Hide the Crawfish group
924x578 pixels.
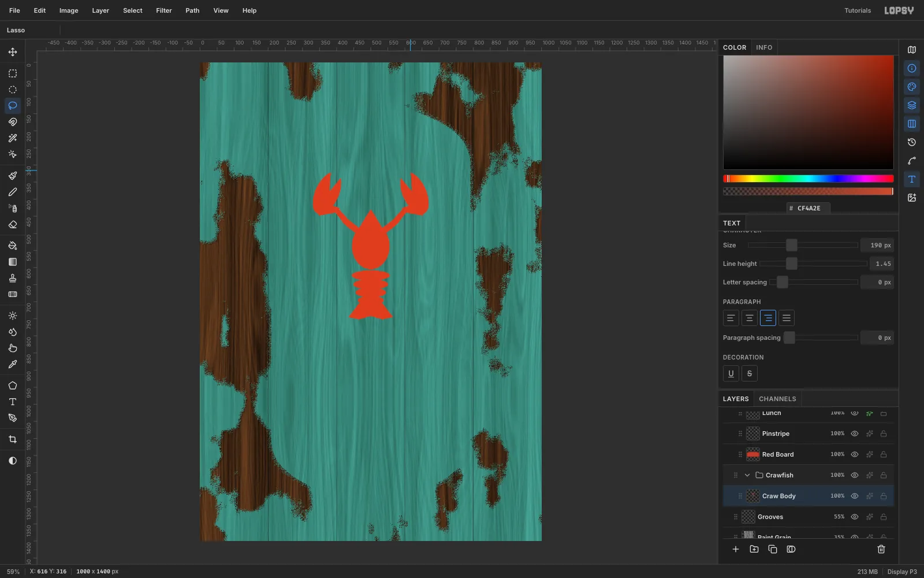point(855,475)
